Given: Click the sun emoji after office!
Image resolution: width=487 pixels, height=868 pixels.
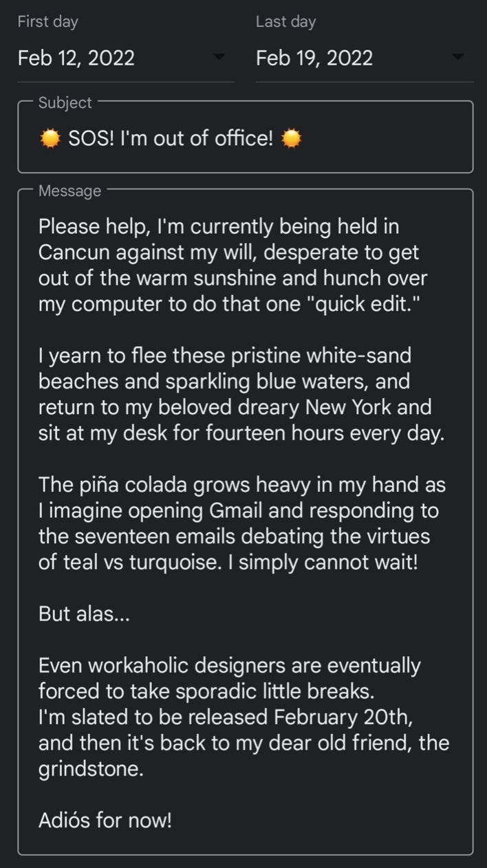Looking at the screenshot, I should pyautogui.click(x=292, y=139).
